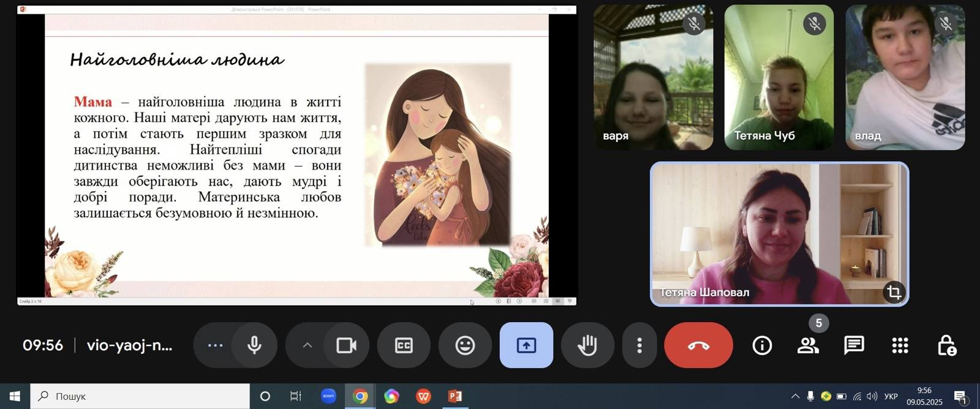Leave the call with red hang-up button
The width and height of the screenshot is (980, 409).
[x=698, y=345]
